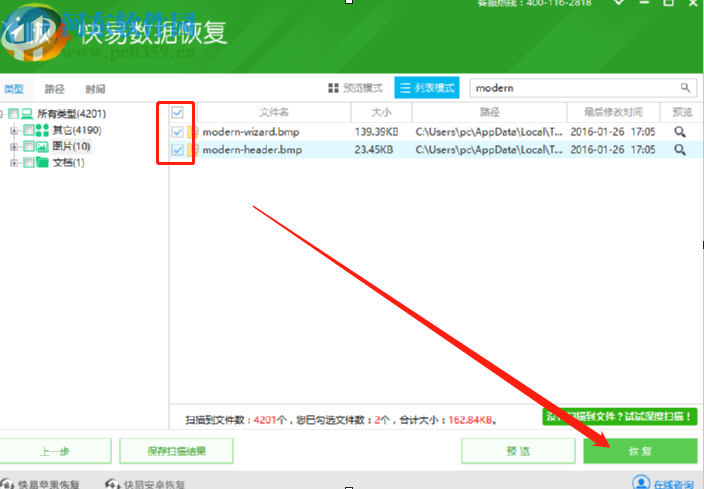The image size is (704, 489).
Task: Select the 图片(10) tree item
Action: point(71,146)
